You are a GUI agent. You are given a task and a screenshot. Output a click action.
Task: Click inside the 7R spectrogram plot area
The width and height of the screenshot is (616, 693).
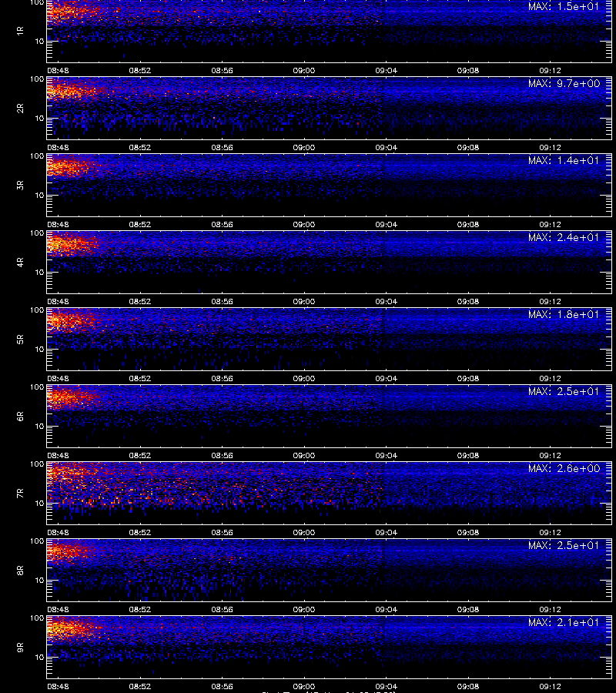(330, 493)
